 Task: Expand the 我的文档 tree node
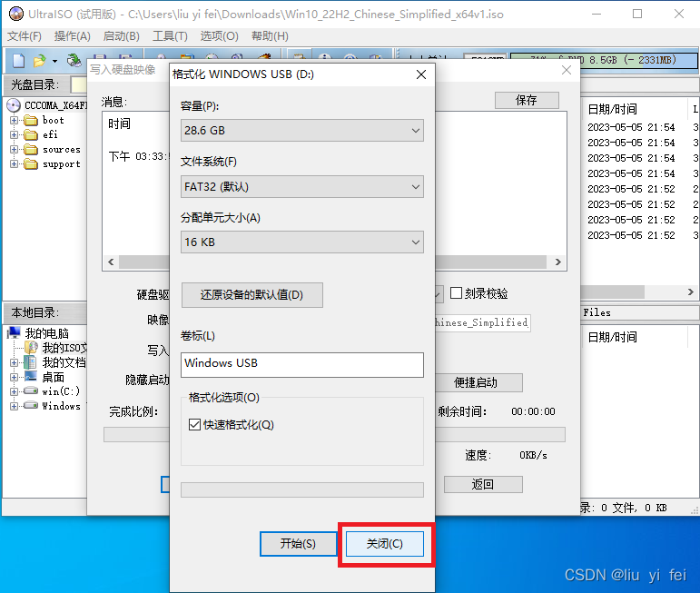click(x=14, y=362)
